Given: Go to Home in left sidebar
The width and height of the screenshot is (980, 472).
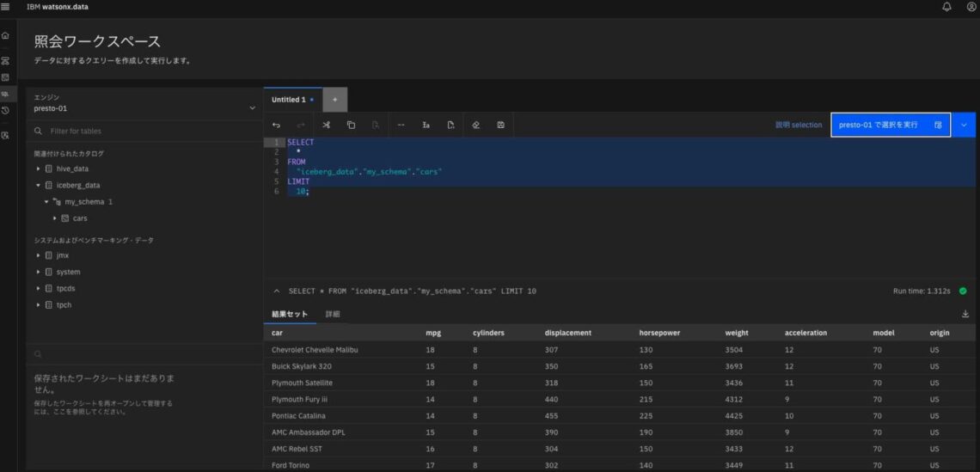Looking at the screenshot, I should [6, 35].
